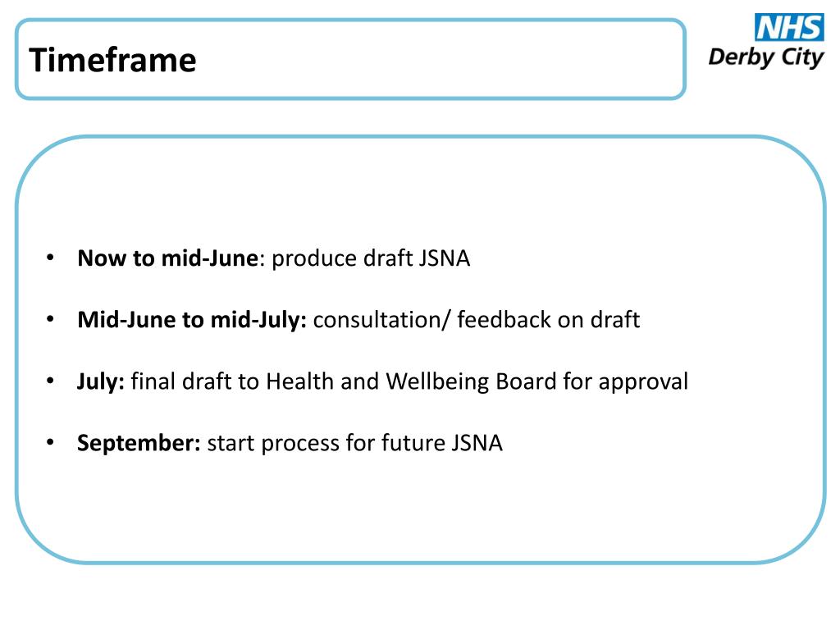Click the bold text 'Now to mid-June'
Viewport: 840px width, 630px height.
point(168,258)
